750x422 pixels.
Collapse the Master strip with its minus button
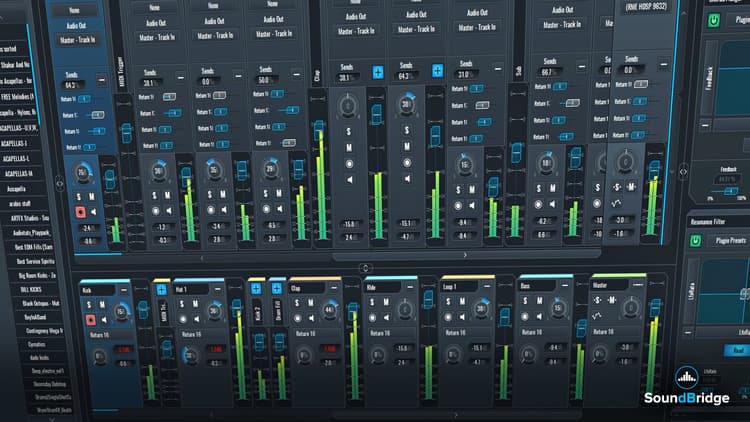tap(638, 285)
